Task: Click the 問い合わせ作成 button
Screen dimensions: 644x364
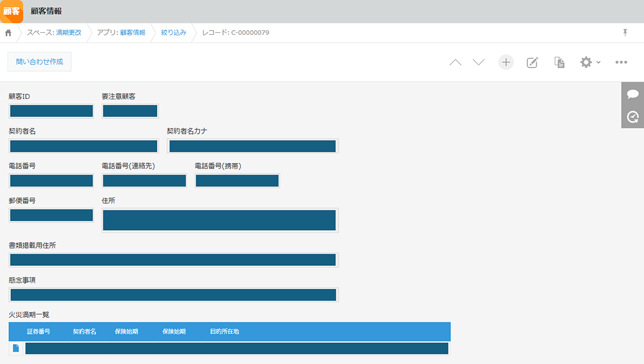Action: tap(40, 62)
